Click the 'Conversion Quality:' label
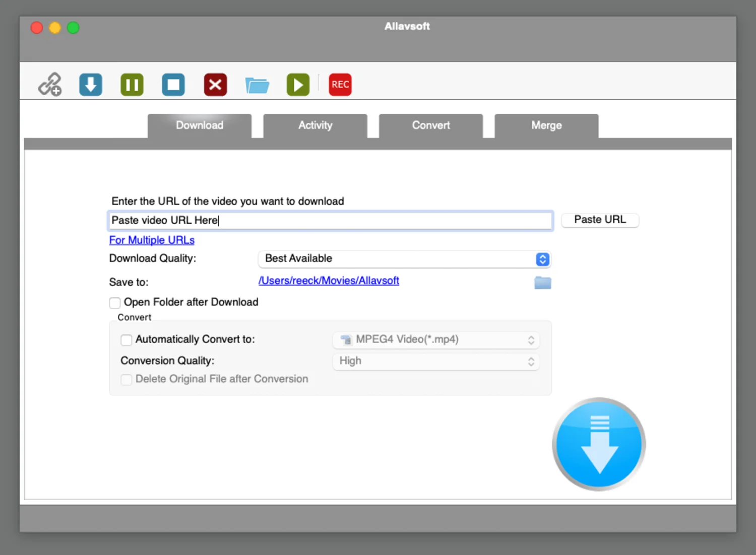Image resolution: width=756 pixels, height=555 pixels. pos(167,361)
